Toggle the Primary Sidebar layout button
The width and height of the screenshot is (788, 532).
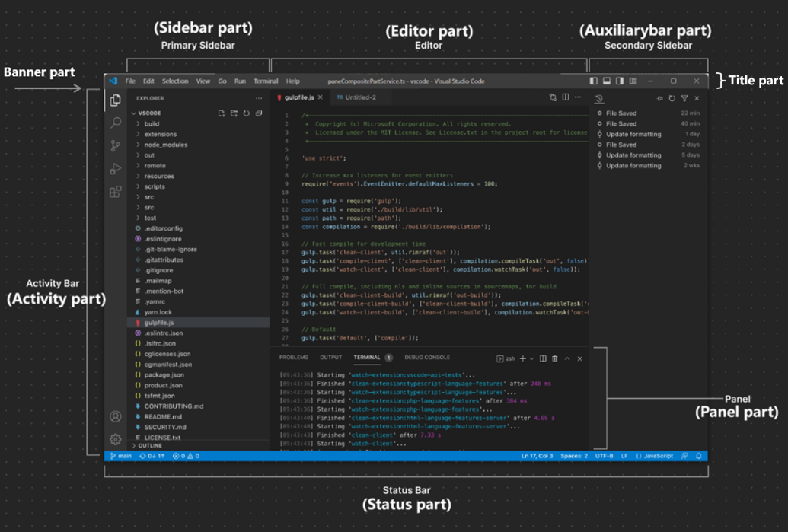(x=594, y=81)
